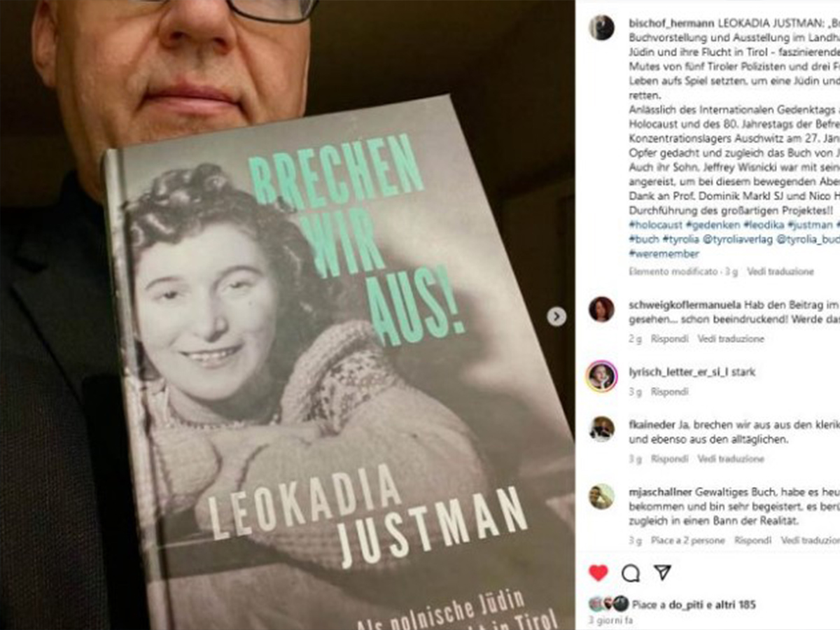Reply to schweigkoflermanuela's comment
840x630 pixels.
click(x=669, y=339)
